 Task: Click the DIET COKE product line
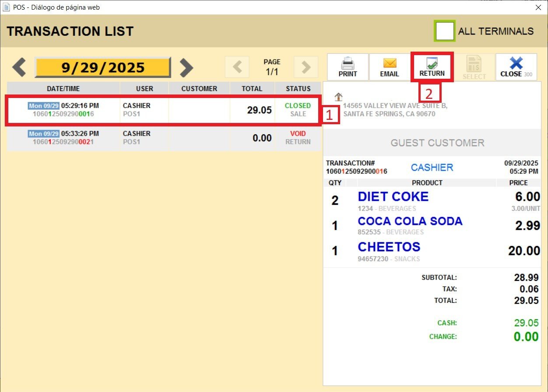point(393,197)
